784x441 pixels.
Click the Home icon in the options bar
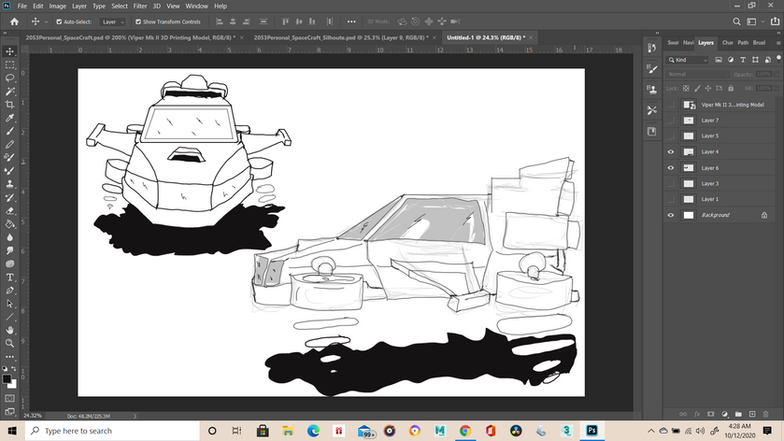click(14, 21)
